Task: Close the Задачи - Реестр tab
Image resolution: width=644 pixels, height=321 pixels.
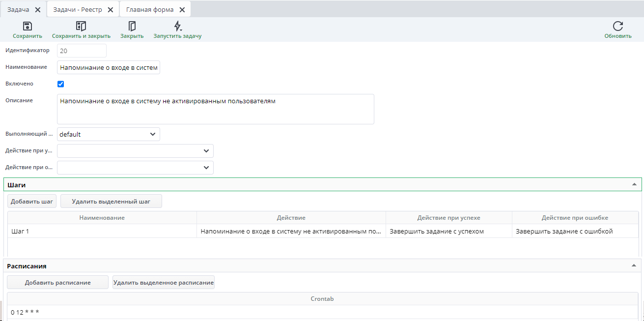Action: pos(111,10)
